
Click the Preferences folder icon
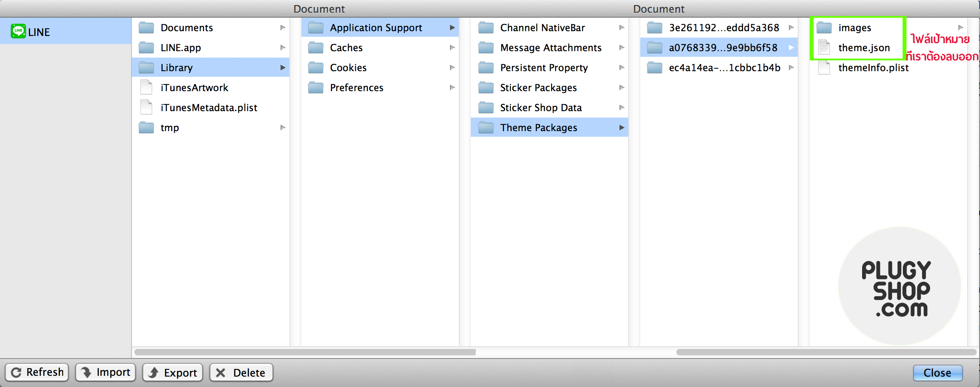pos(316,88)
